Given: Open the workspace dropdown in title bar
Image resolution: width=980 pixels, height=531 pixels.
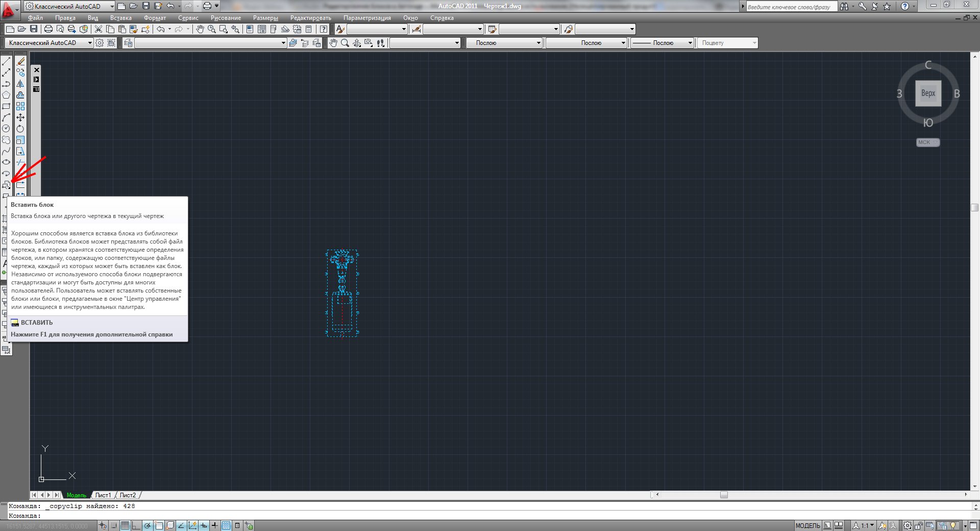Looking at the screenshot, I should [x=69, y=6].
